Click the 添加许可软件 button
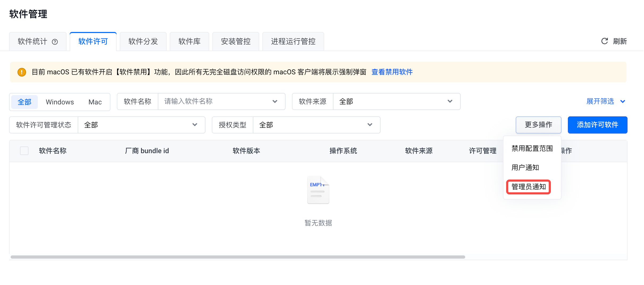644x285 pixels. coord(598,125)
